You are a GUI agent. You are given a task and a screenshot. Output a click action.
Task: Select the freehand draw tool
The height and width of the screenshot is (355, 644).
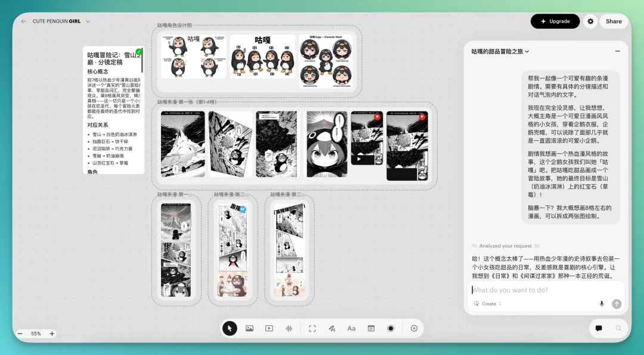[x=332, y=328]
